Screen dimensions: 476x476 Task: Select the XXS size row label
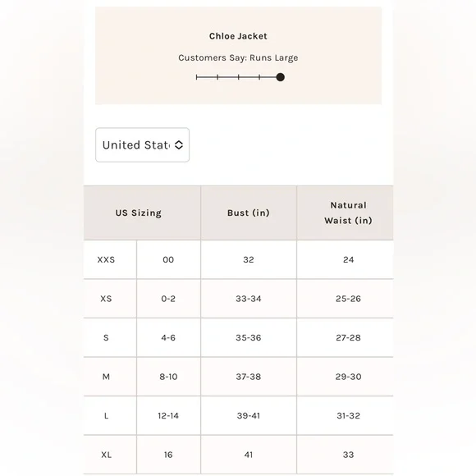[x=106, y=259]
